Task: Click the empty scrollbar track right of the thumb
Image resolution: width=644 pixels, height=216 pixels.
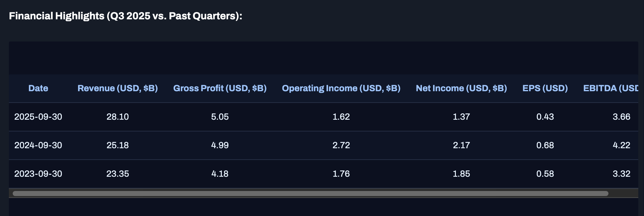Action: [622, 193]
